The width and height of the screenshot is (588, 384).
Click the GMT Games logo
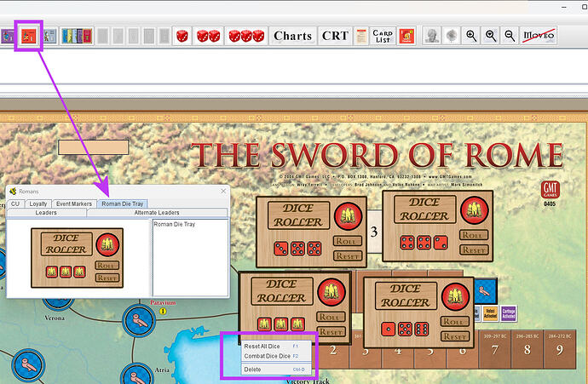click(x=551, y=190)
